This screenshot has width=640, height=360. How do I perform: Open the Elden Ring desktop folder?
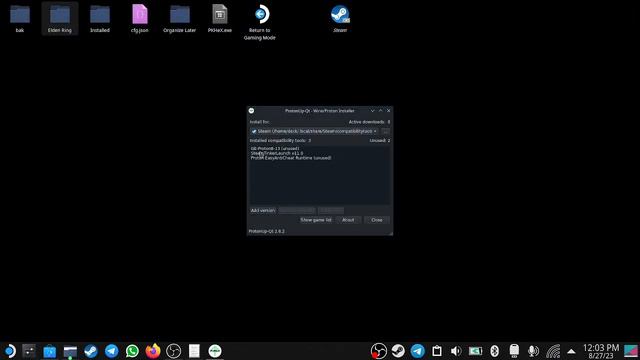pos(60,18)
